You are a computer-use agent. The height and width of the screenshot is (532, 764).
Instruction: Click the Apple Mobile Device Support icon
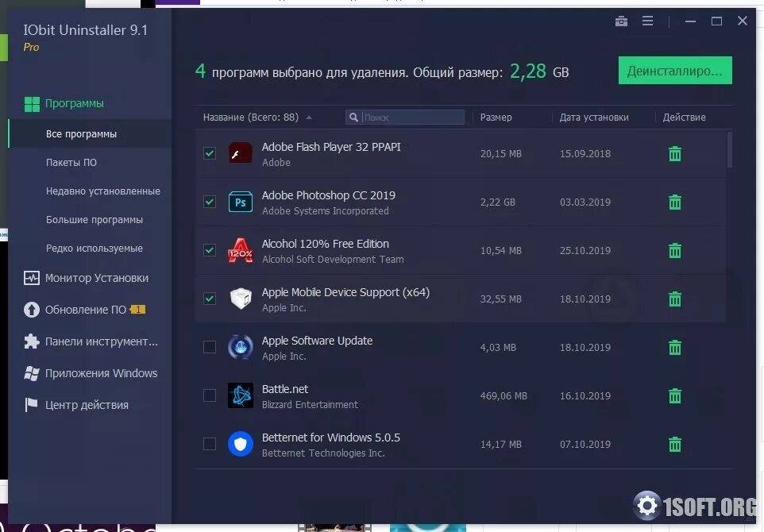click(x=241, y=299)
